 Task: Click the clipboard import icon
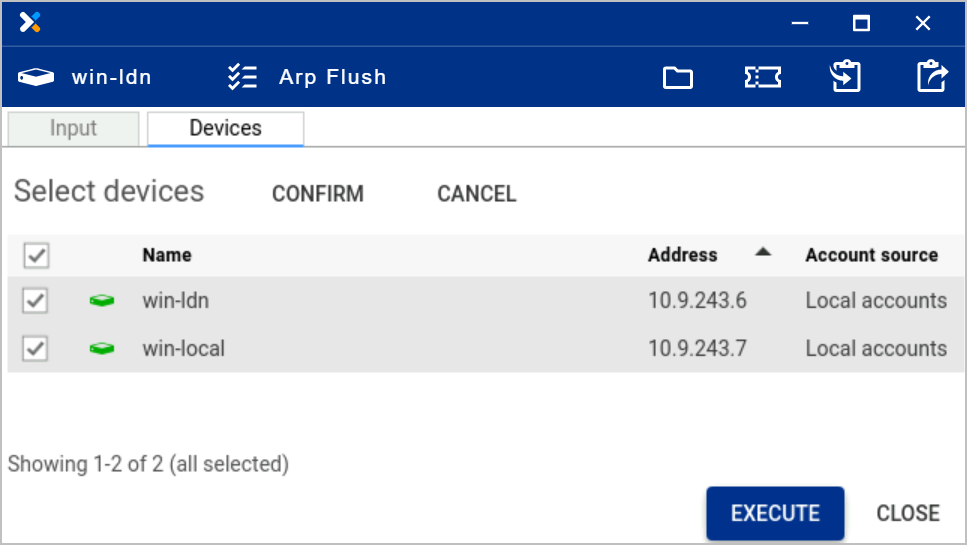click(846, 77)
